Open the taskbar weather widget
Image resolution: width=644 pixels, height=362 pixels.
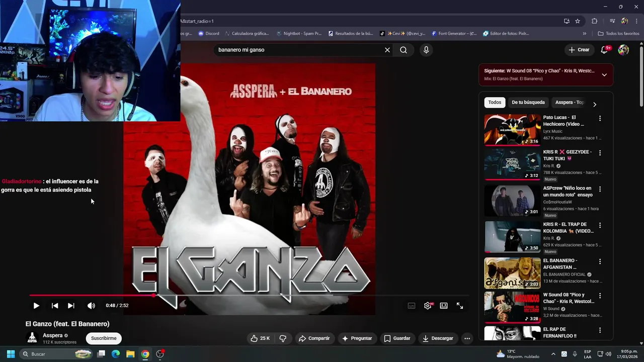[x=517, y=354]
